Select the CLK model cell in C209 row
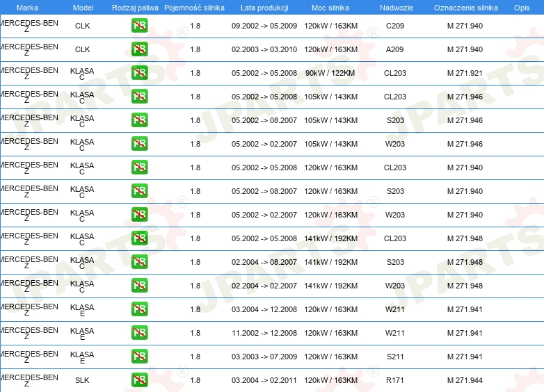This screenshot has width=544, height=392. [83, 26]
